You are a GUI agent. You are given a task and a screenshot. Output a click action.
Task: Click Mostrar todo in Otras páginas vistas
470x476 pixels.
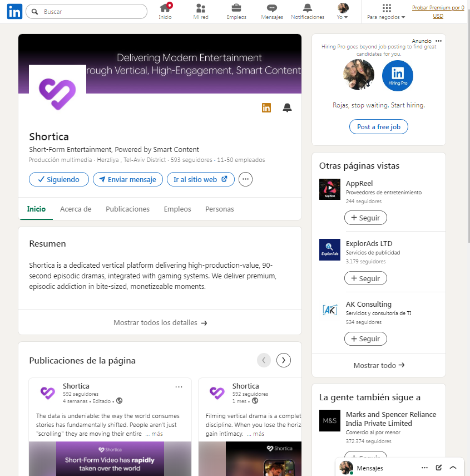(x=379, y=365)
